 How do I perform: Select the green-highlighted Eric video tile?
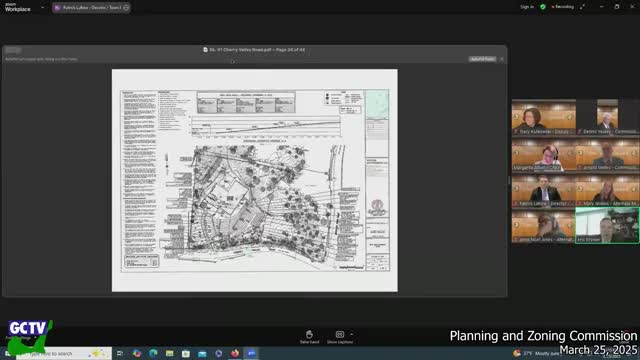(x=608, y=225)
